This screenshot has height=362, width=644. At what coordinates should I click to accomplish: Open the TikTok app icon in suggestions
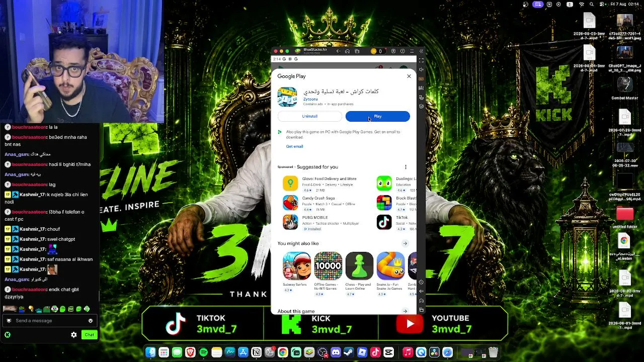click(x=384, y=222)
